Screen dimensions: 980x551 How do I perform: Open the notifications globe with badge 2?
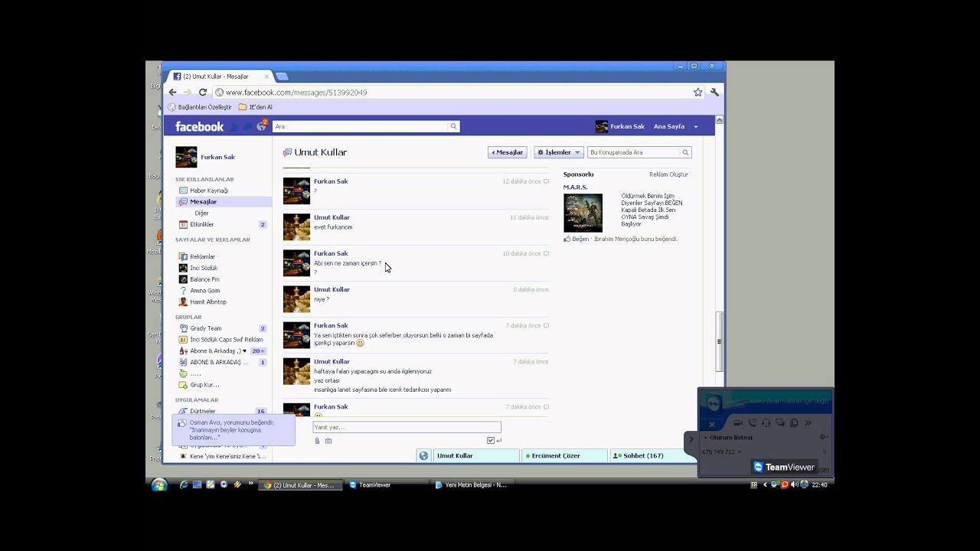262,126
